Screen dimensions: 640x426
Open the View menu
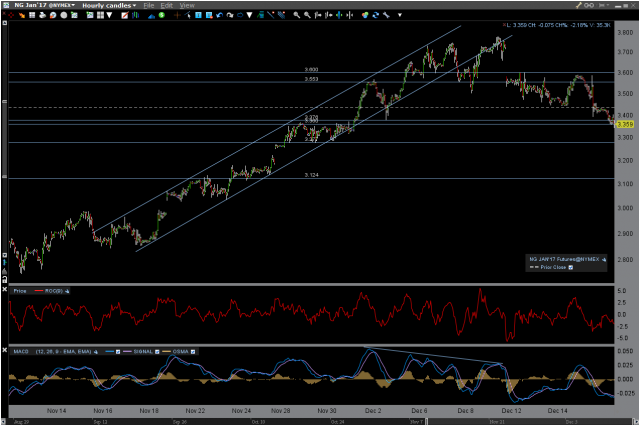[x=187, y=5]
